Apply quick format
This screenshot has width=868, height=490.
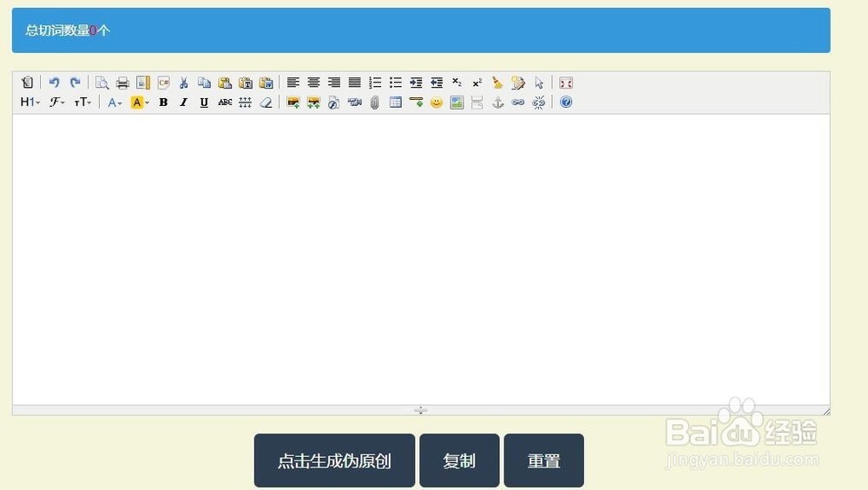tap(518, 83)
